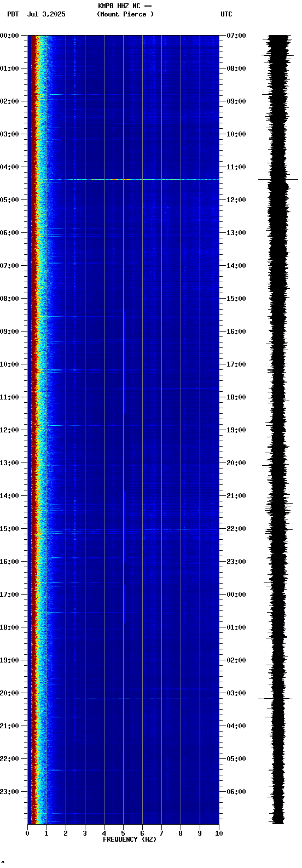Click the 23:00 PDT time label
Image resolution: width=302 pixels, height=868 pixels.
pyautogui.click(x=10, y=792)
